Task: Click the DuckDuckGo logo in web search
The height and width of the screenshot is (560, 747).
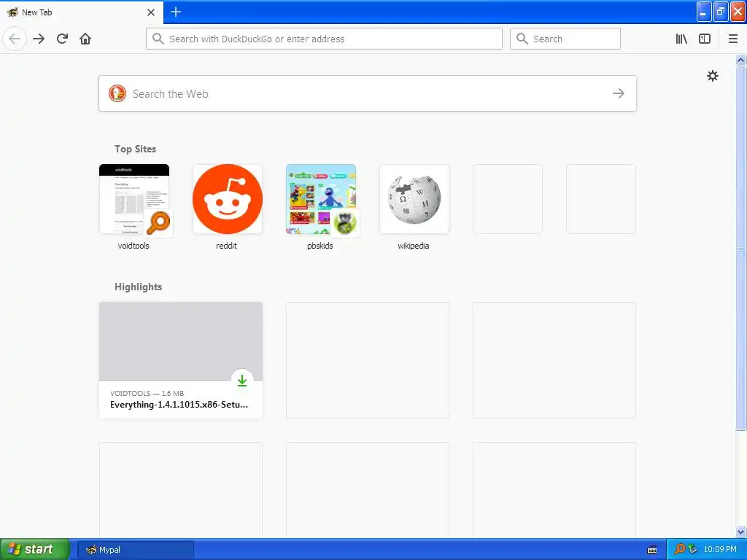Action: coord(117,93)
